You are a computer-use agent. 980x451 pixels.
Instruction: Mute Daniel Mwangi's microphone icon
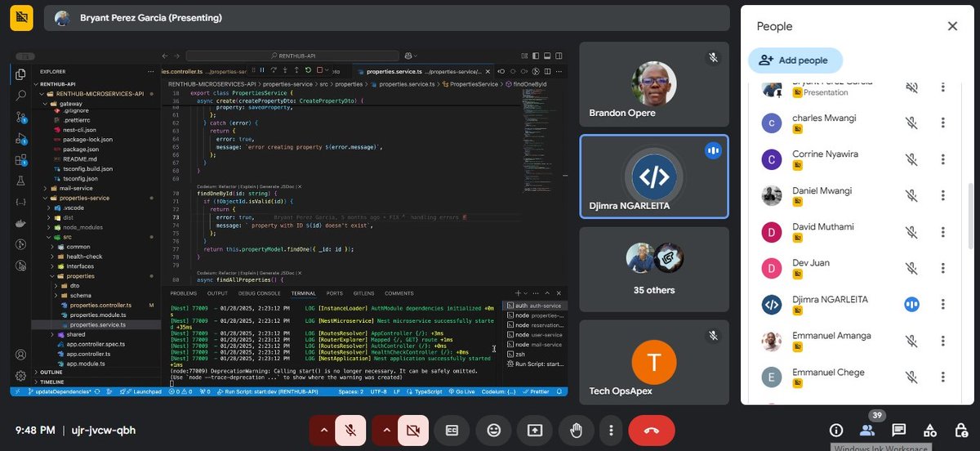[912, 195]
